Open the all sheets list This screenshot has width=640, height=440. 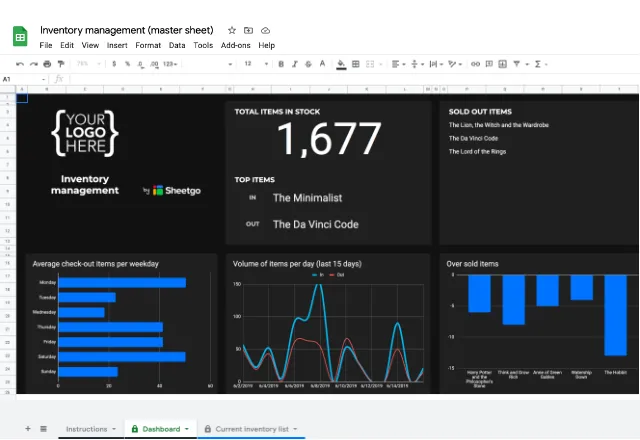[43, 429]
